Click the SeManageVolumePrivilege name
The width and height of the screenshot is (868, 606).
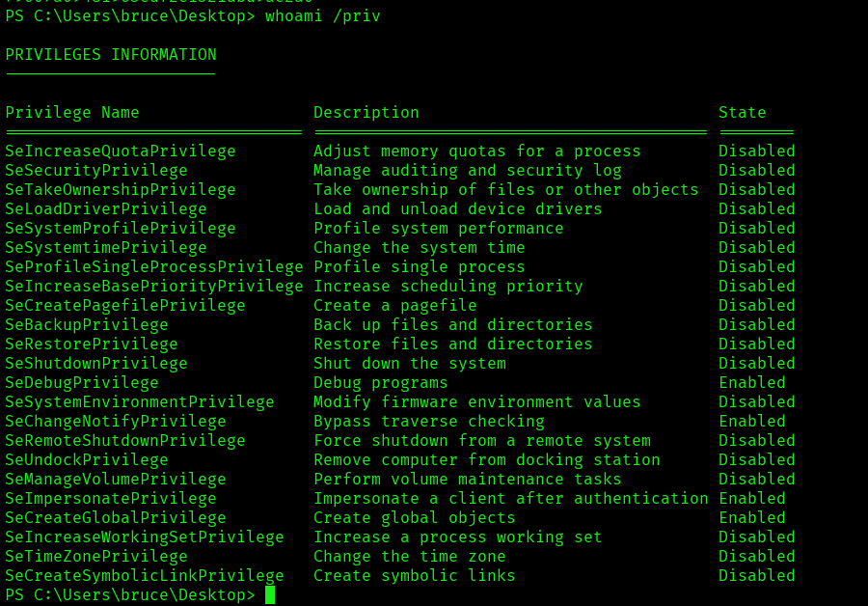[x=116, y=480]
